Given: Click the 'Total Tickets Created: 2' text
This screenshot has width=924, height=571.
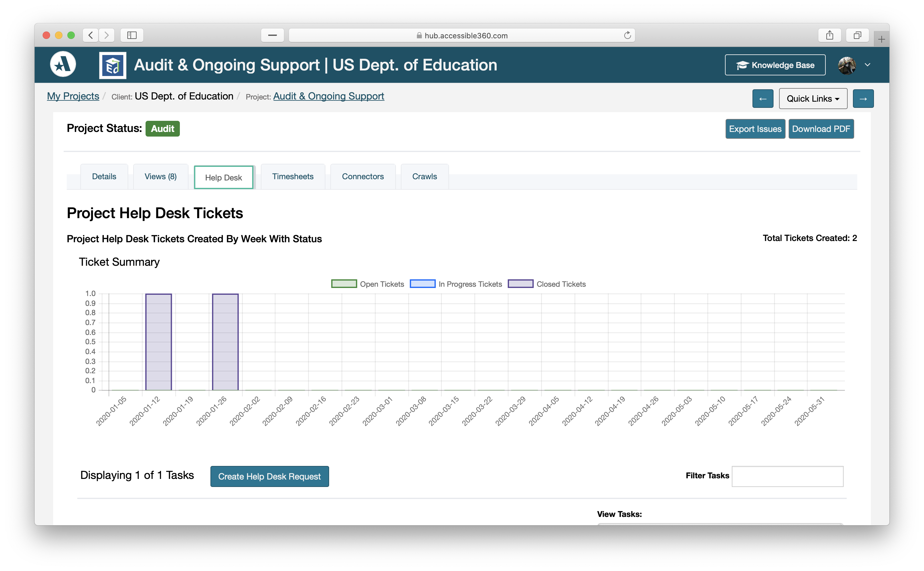Looking at the screenshot, I should [810, 238].
